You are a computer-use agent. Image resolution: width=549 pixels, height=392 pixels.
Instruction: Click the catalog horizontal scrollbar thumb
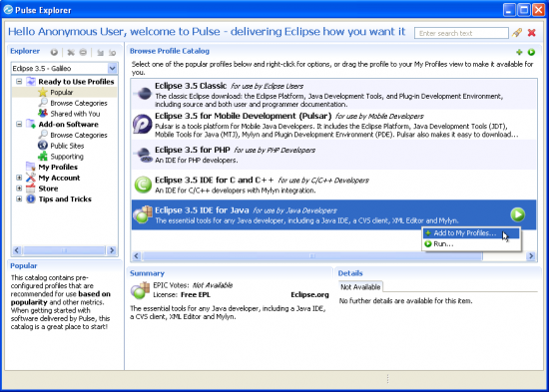click(312, 256)
